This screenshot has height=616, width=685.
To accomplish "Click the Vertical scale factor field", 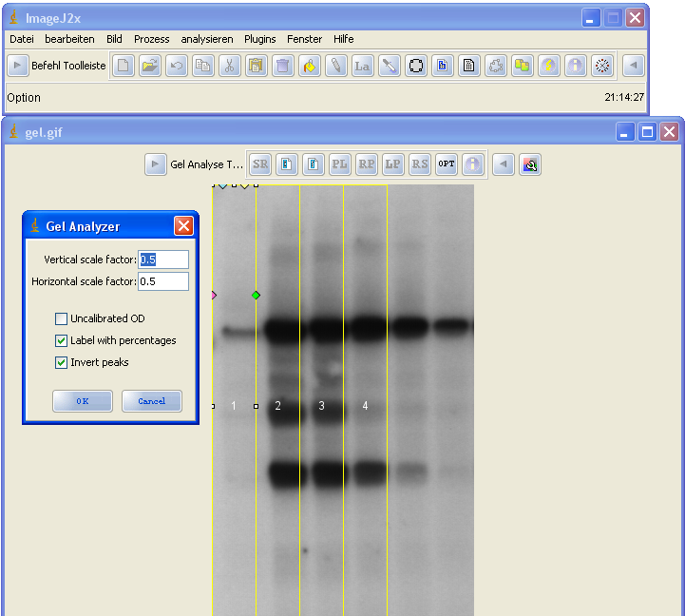I will [163, 260].
